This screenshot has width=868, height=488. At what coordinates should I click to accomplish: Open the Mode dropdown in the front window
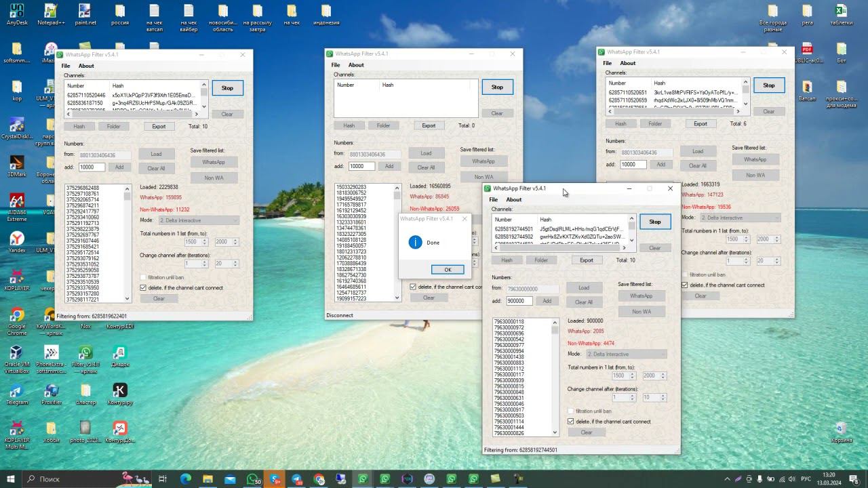[x=626, y=354]
